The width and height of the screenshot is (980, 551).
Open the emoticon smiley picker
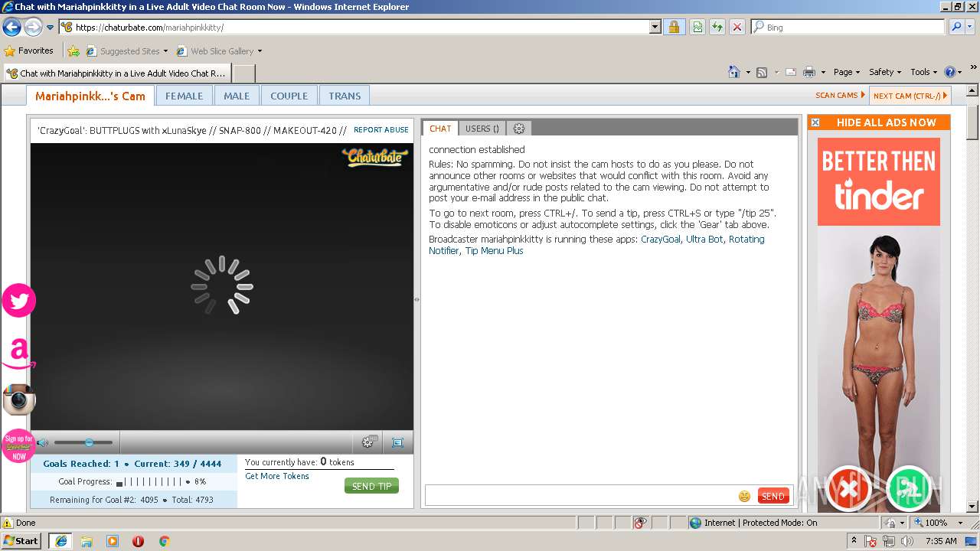tap(744, 496)
